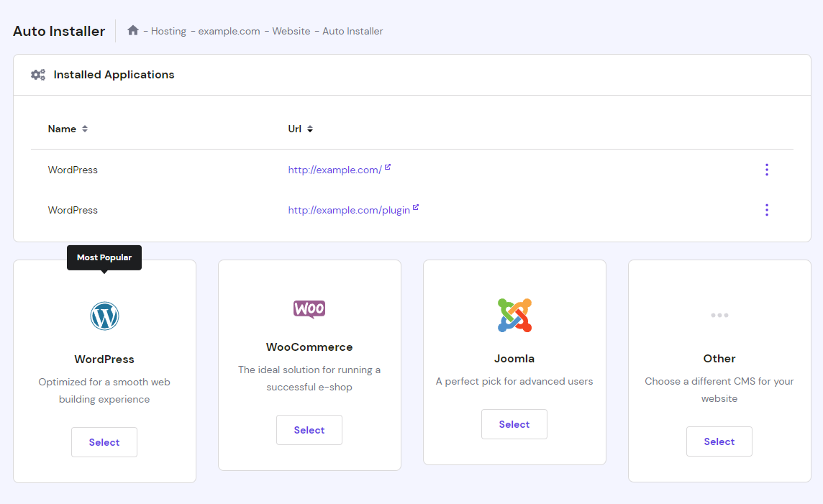Click the Most Popular badge above WordPress
823x504 pixels.
[104, 257]
